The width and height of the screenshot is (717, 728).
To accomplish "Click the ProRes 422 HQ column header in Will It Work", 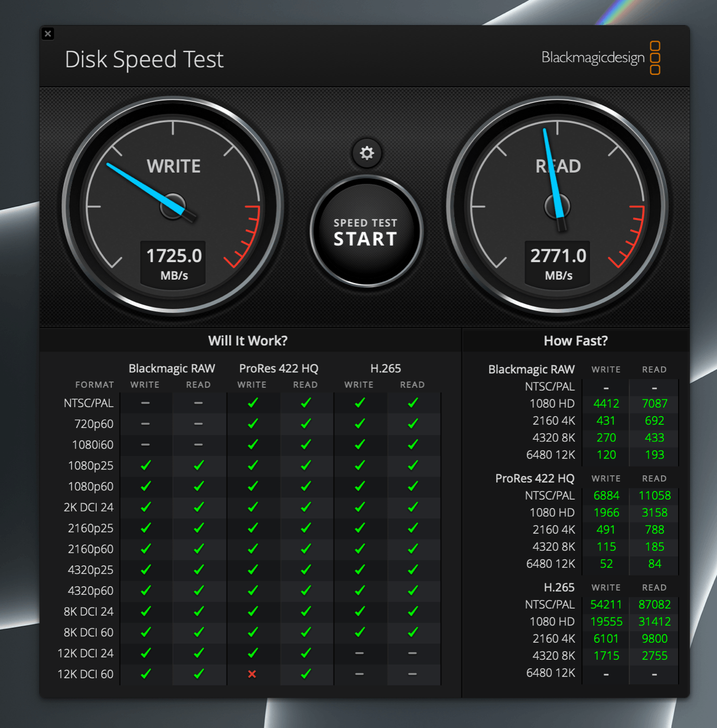I will pos(279,369).
